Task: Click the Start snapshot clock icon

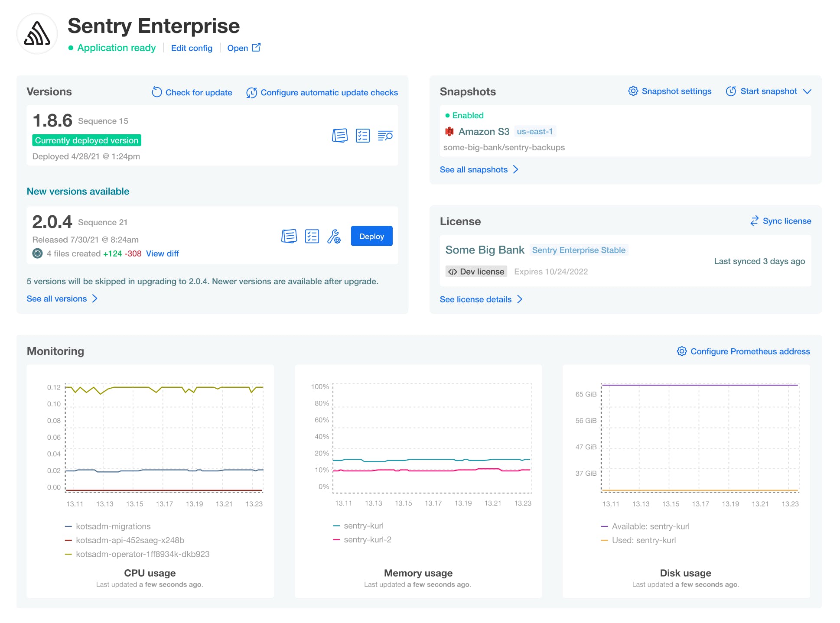Action: click(731, 91)
